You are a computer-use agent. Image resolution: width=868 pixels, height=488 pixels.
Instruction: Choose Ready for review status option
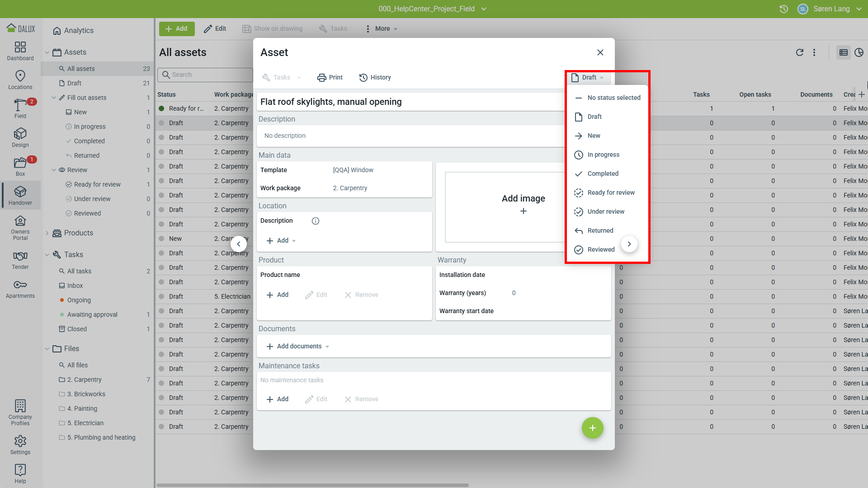pos(611,192)
